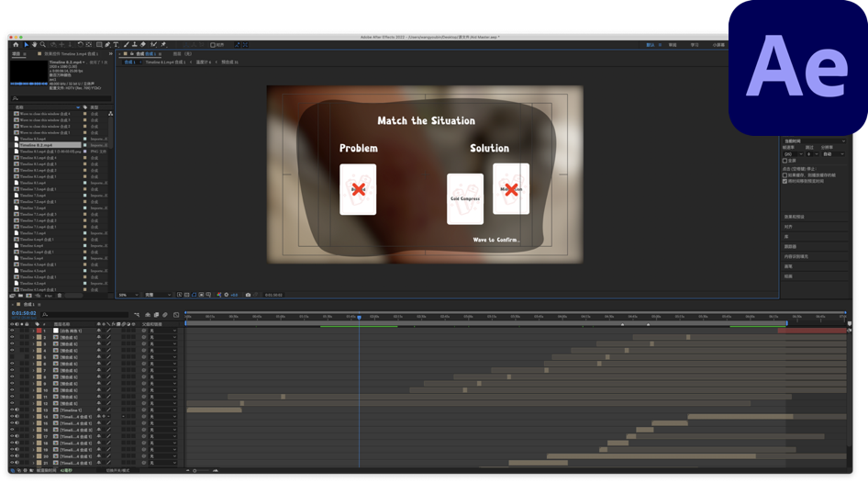868x483 pixels.
Task: Expand the Align panel, second in collapsed list
Action: (x=788, y=227)
